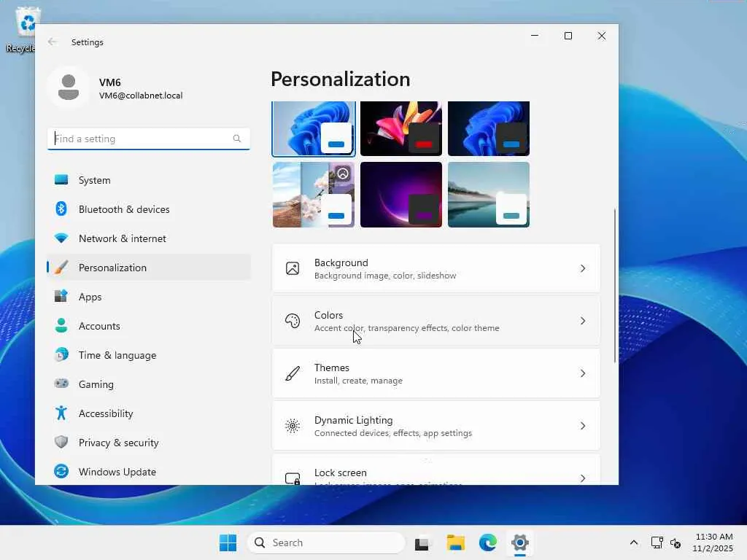Image resolution: width=747 pixels, height=560 pixels.
Task: Apply the colorful flower dark theme
Action: pos(401,128)
